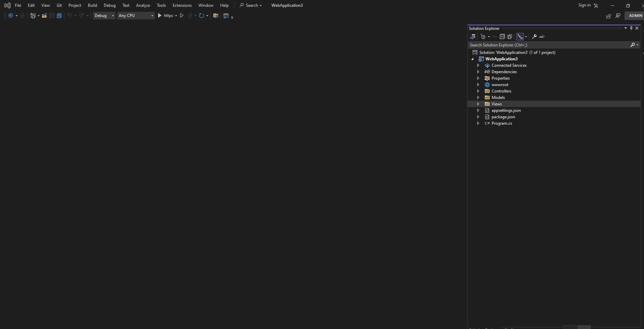Click the Show All Files icon
This screenshot has height=329, width=644.
click(x=510, y=37)
